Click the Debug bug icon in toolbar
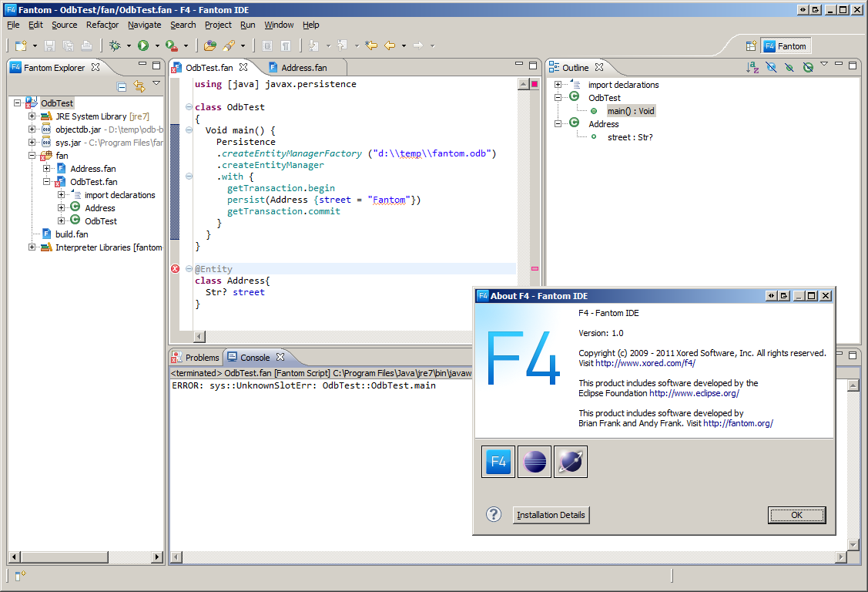Screen dimensions: 868x592 tap(116, 45)
